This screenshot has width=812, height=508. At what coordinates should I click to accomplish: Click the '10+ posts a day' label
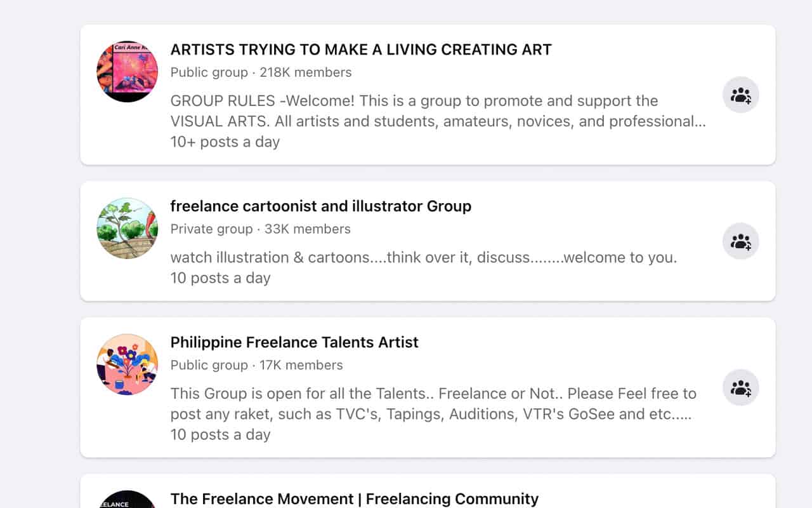click(225, 142)
